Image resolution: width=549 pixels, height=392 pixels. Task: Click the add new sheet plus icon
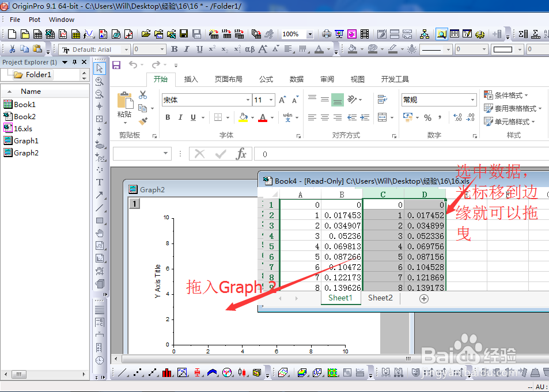[424, 299]
